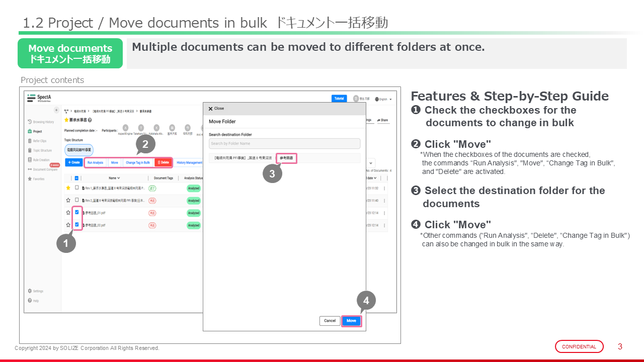The height and width of the screenshot is (362, 644).
Task: Click Cancel in the Move Folder dialog
Action: 330,321
